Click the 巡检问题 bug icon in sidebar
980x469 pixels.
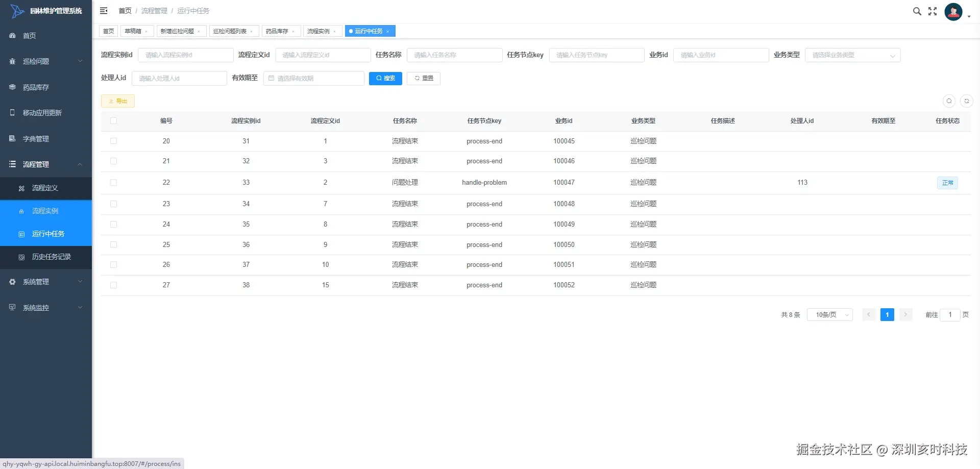point(12,61)
